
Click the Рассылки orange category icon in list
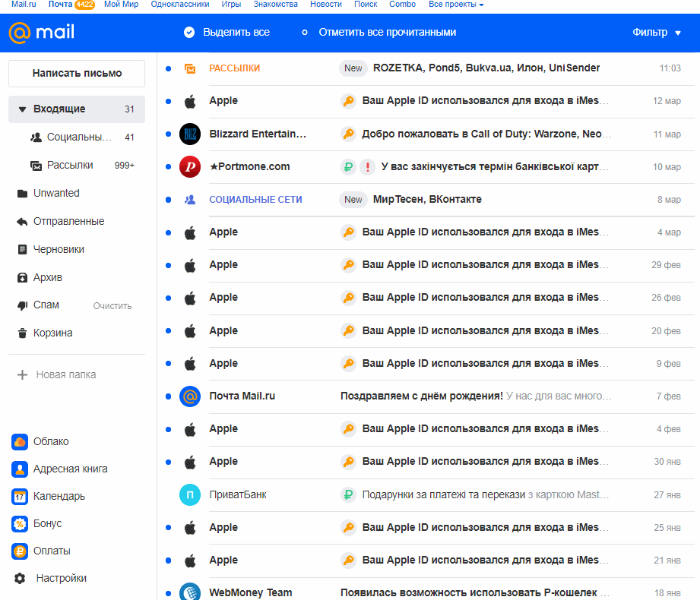(190, 68)
